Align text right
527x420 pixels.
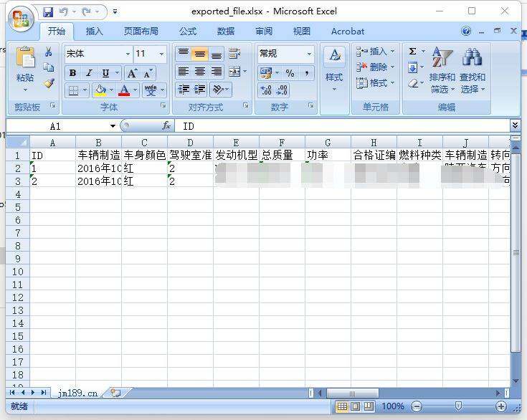point(217,71)
